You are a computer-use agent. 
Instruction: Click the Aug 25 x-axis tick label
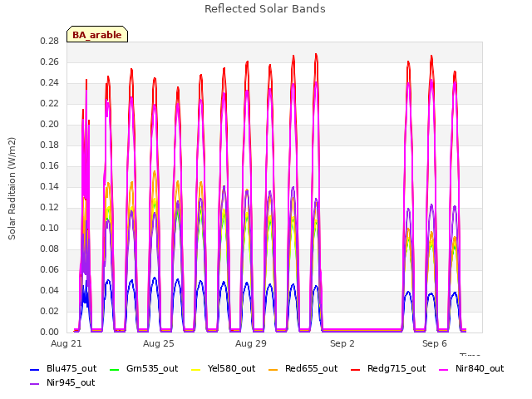159,343
